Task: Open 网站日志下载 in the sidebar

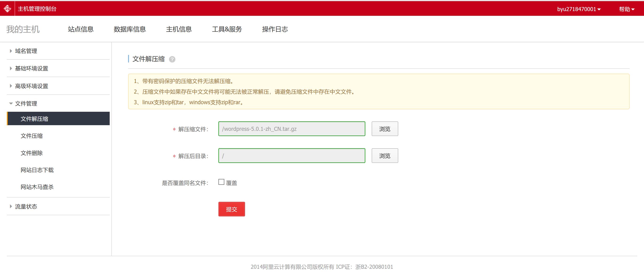Action: (x=37, y=170)
